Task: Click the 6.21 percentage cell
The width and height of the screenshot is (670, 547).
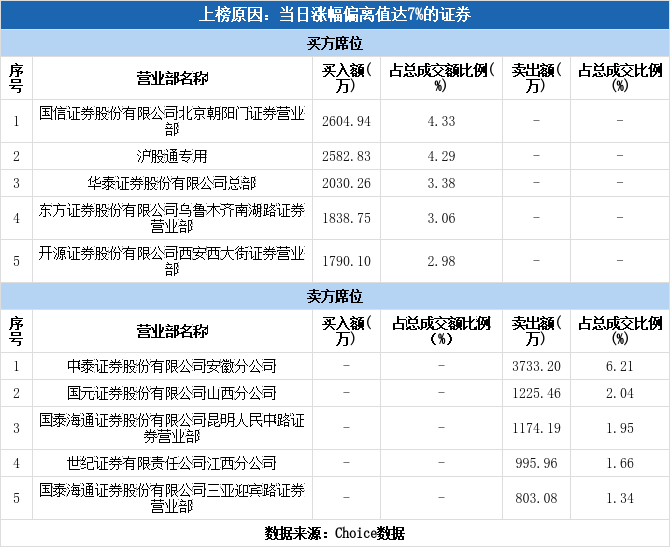Action: (620, 366)
